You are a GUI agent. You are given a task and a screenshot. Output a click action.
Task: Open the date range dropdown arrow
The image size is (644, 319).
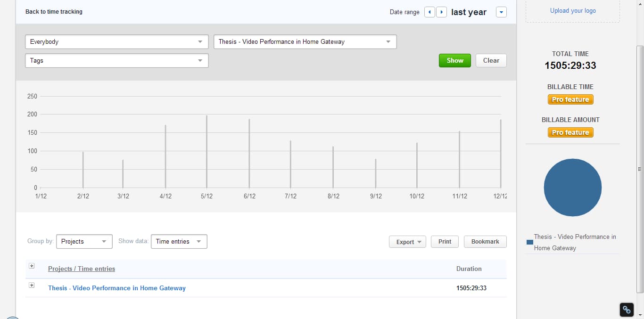pos(501,12)
